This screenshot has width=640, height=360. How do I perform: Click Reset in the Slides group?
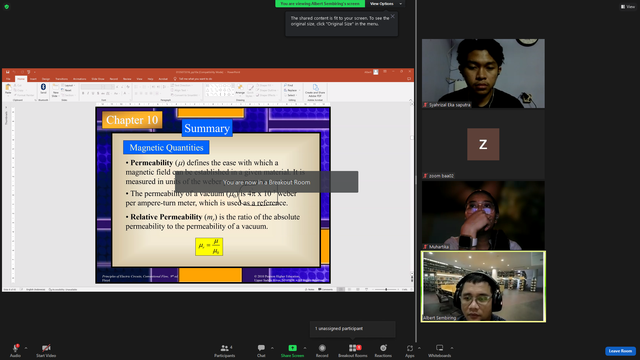point(67,90)
